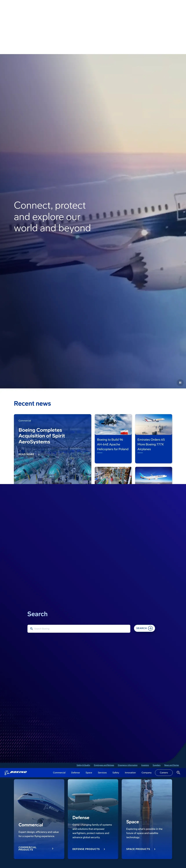Open the Commercial menu in navigation
This screenshot has height=868, width=186.
tap(59, 773)
